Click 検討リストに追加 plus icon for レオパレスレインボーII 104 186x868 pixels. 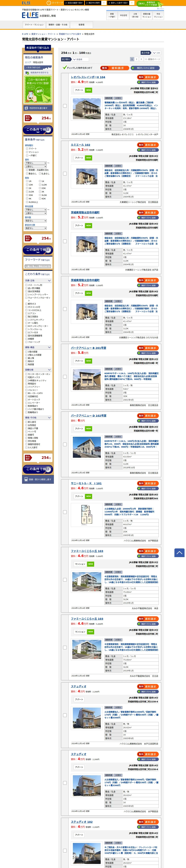pyautogui.click(x=139, y=82)
